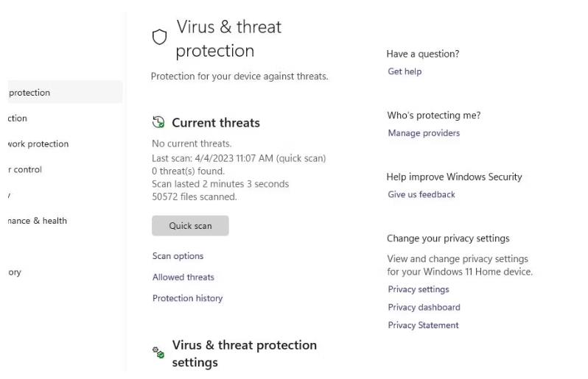Select the network protection sidebar item
Screen dimensions: 588x379
tap(38, 144)
